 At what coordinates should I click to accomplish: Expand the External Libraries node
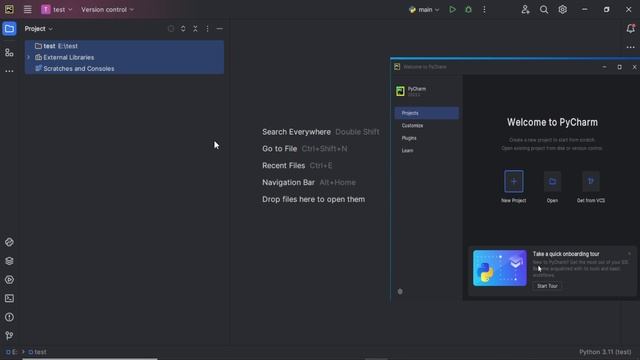[x=28, y=58]
